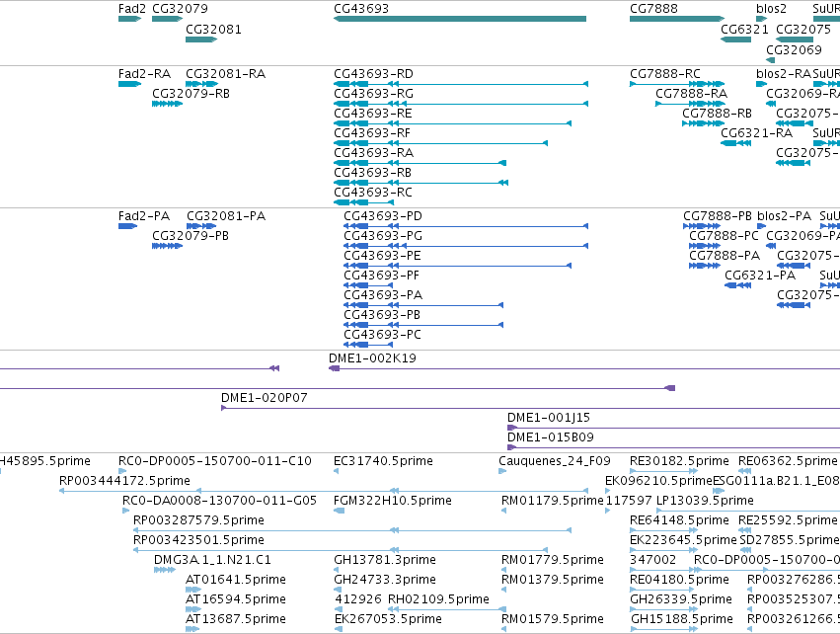The image size is (840, 634).
Task: Select BAC clone DME1-002K19
Action: [x=584, y=368]
